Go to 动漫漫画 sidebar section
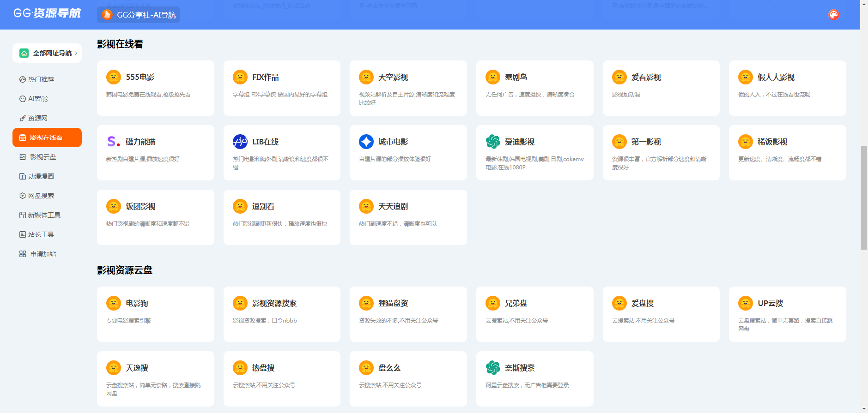 [x=47, y=176]
